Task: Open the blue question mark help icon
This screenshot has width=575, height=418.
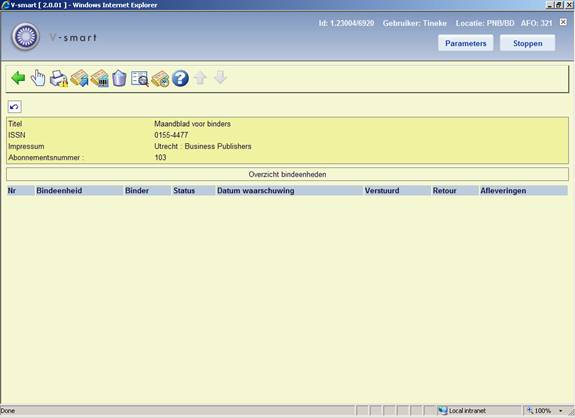Action: coord(180,78)
